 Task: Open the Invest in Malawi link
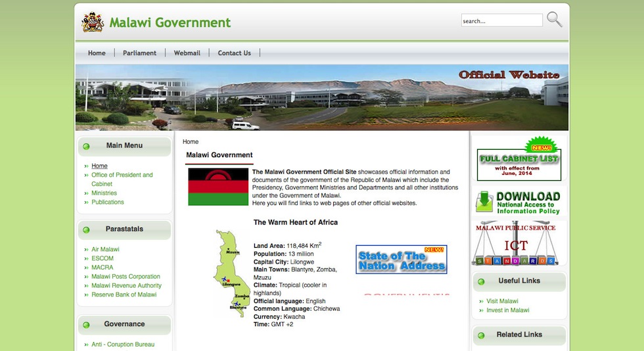coord(507,310)
